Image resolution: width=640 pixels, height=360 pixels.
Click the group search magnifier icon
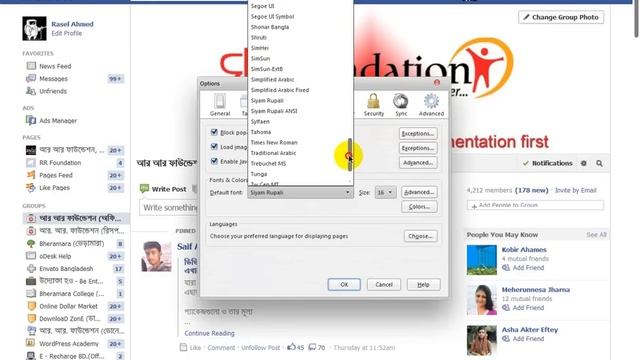(599, 163)
